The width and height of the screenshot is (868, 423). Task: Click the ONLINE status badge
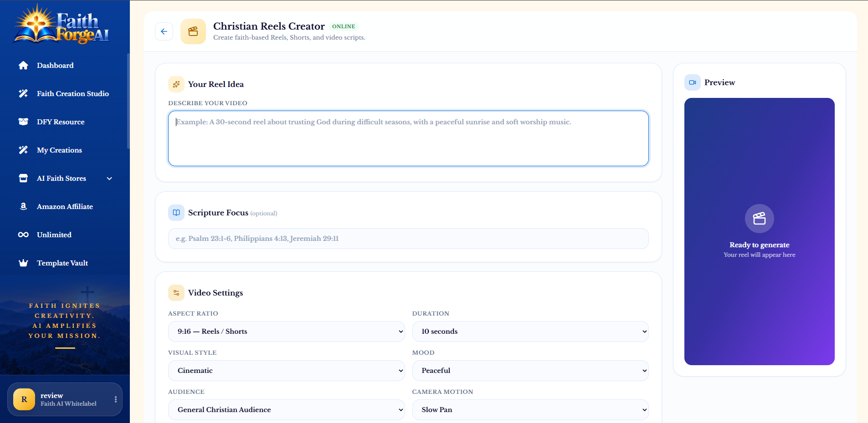344,26
